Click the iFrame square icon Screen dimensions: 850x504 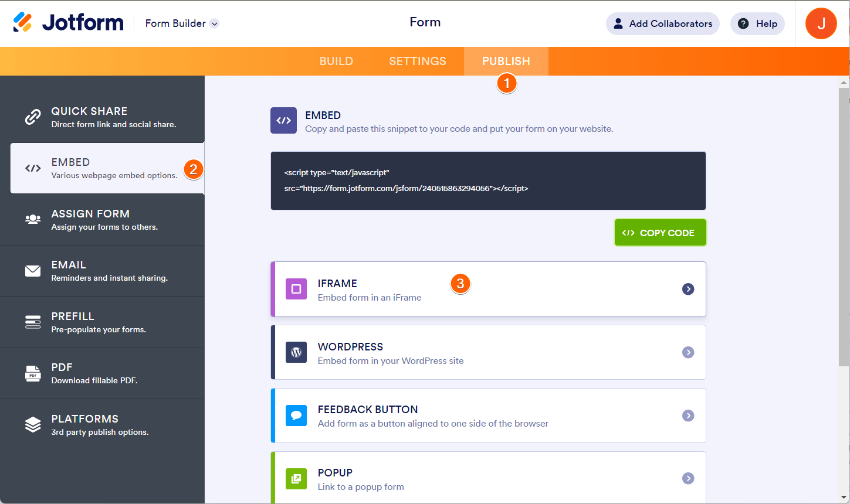(296, 289)
